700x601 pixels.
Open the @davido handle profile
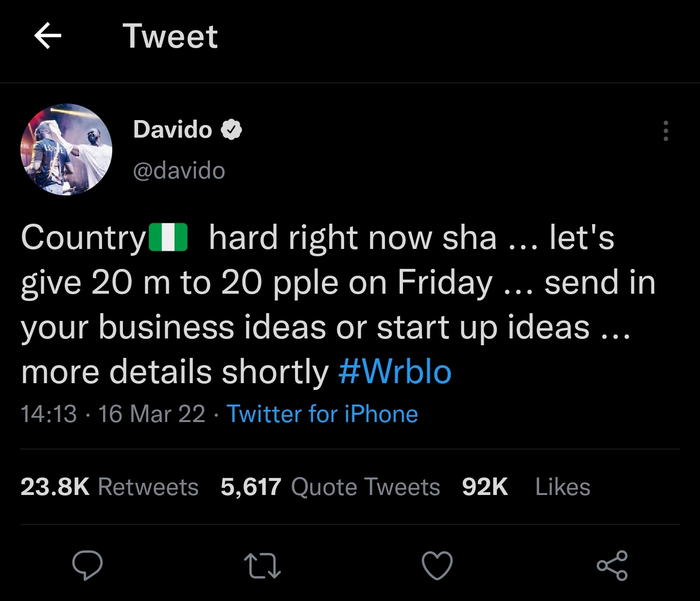(x=179, y=171)
